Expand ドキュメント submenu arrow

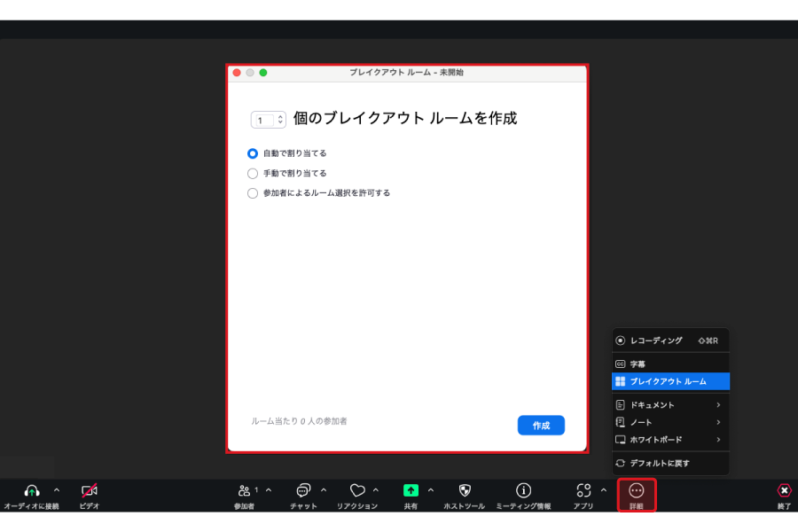(718, 405)
